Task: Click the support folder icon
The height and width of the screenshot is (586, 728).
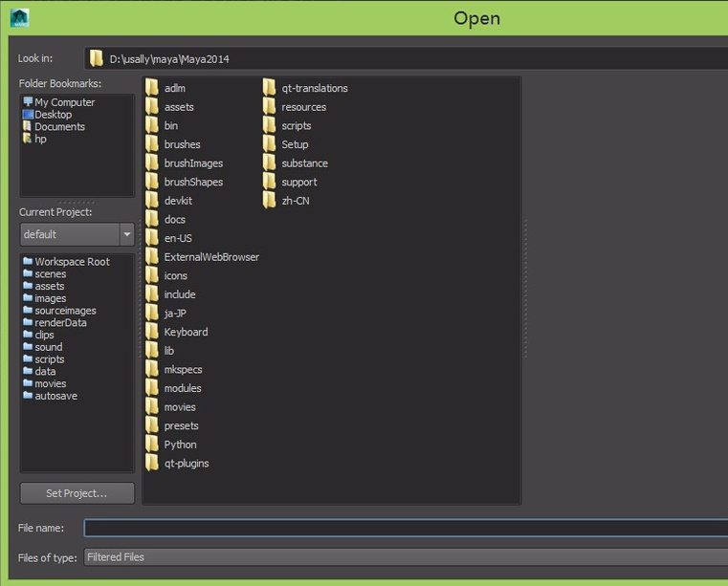Action: [269, 182]
